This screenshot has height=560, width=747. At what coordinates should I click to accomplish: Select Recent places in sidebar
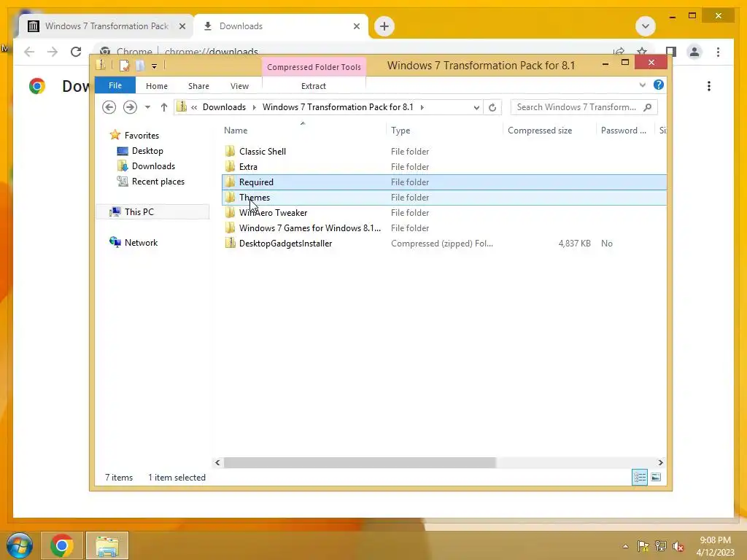click(158, 182)
